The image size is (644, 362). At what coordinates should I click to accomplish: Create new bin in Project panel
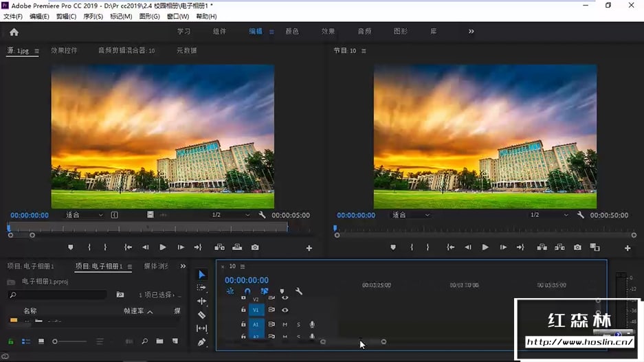coord(159,341)
